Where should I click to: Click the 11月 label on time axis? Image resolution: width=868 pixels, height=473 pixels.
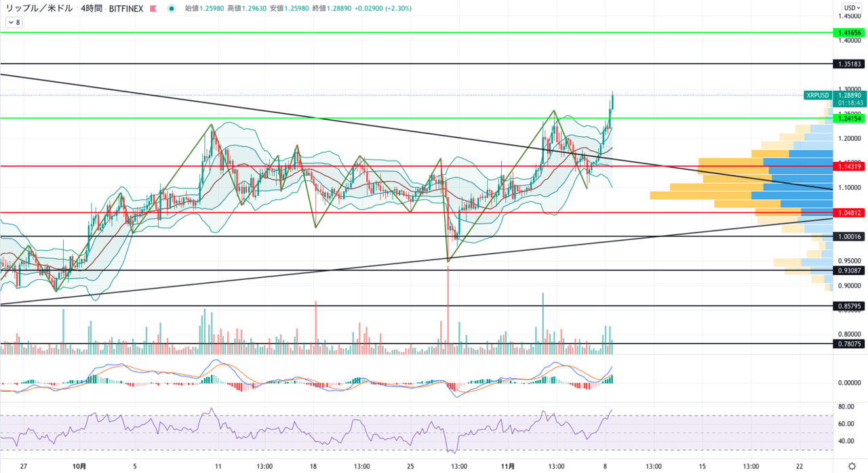coord(509,466)
